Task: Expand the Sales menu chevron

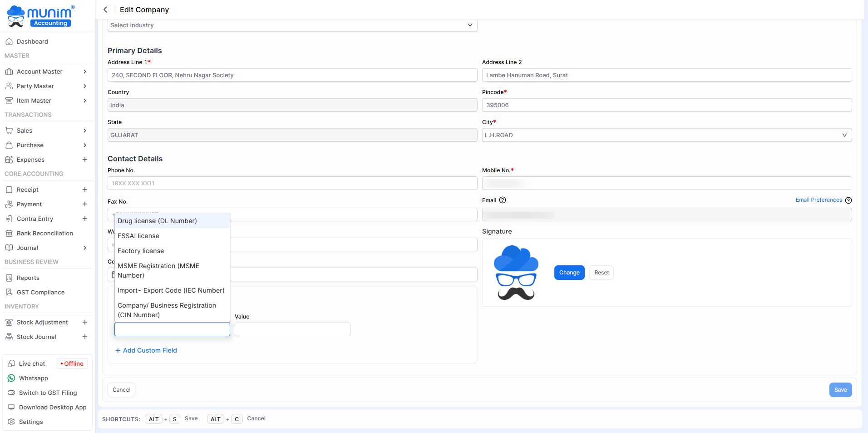Action: 85,130
